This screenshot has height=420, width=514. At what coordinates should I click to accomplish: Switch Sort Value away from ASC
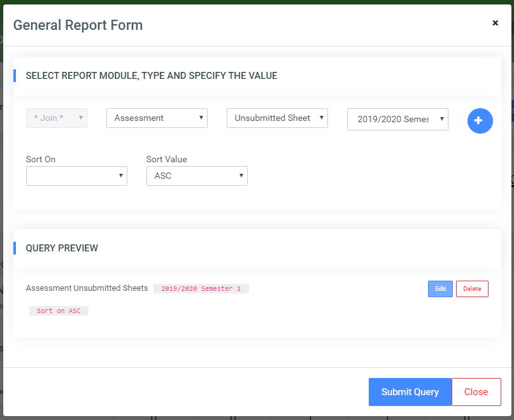tap(197, 176)
